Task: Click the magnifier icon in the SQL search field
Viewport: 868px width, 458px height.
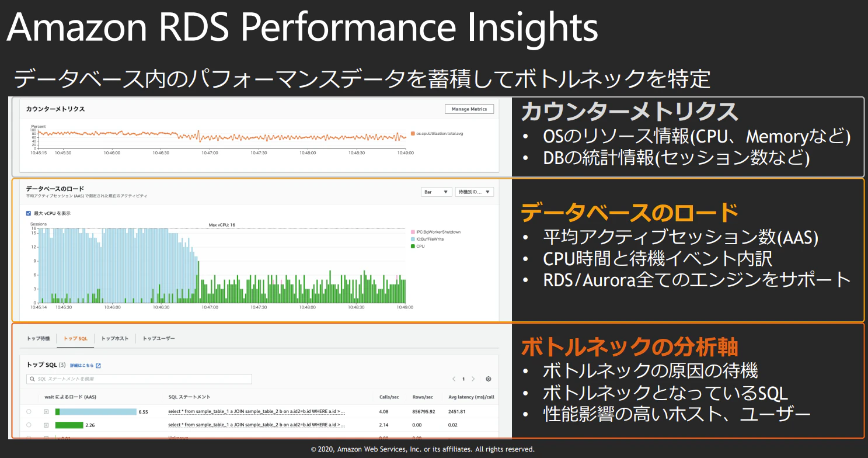Action: (33, 379)
